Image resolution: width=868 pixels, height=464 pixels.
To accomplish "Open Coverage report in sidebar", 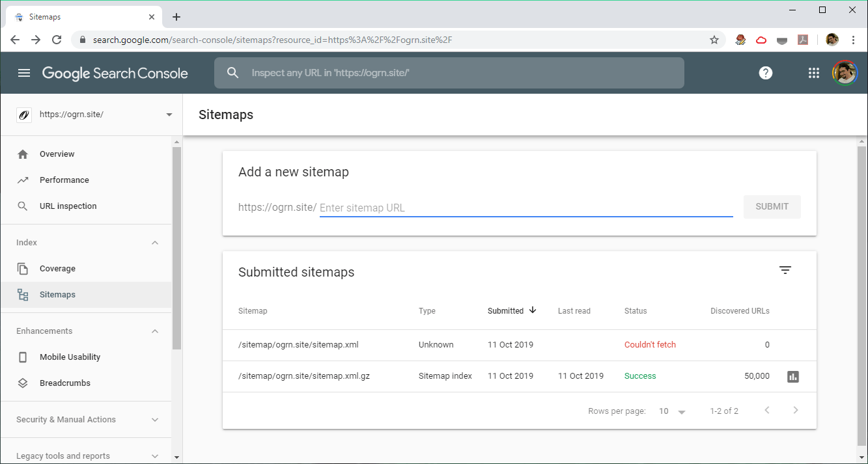I will tap(86, 269).
